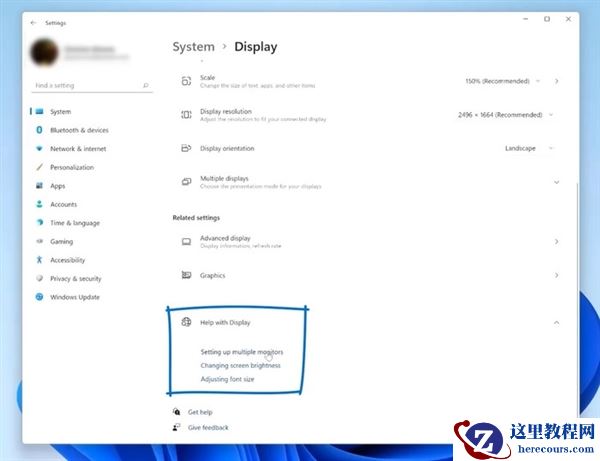Screen dimensions: 600x461
Task: Click the Find a setting field
Action: (x=92, y=85)
